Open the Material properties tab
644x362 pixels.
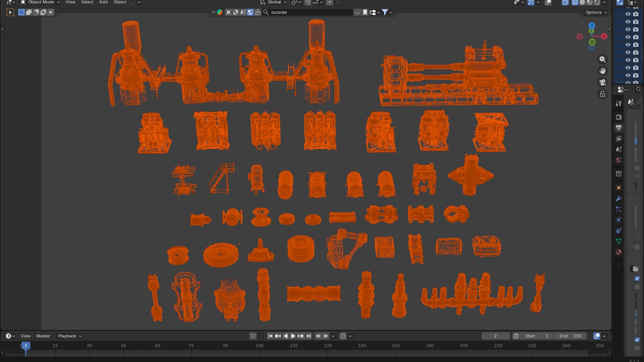[619, 252]
